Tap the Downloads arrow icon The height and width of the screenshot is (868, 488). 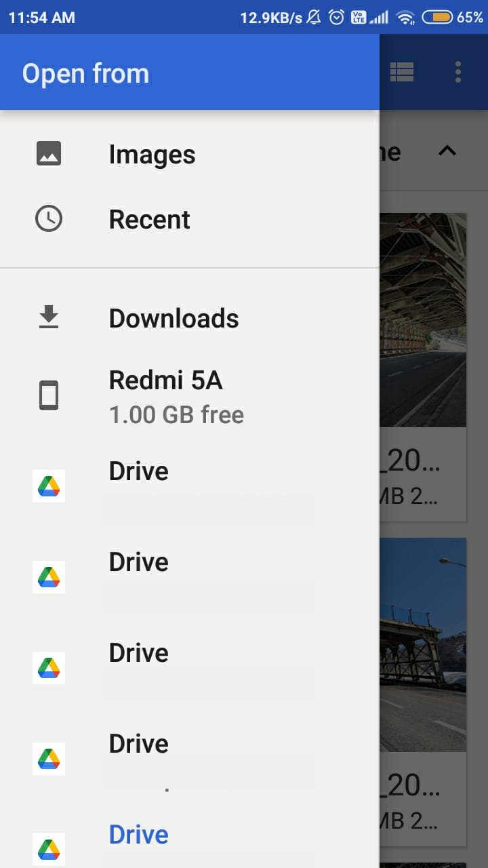(49, 317)
